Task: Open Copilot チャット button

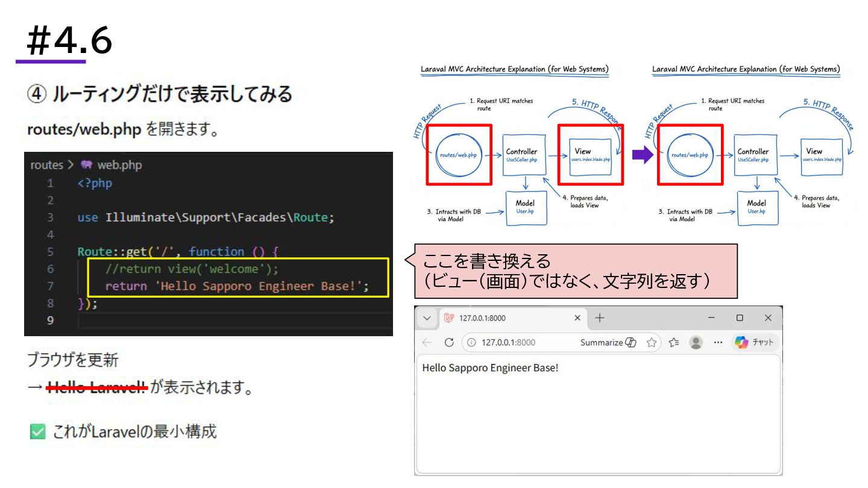Action: click(755, 342)
